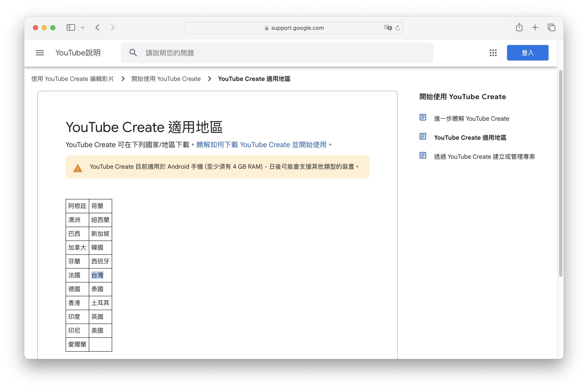Open the Share menu icon

point(519,27)
